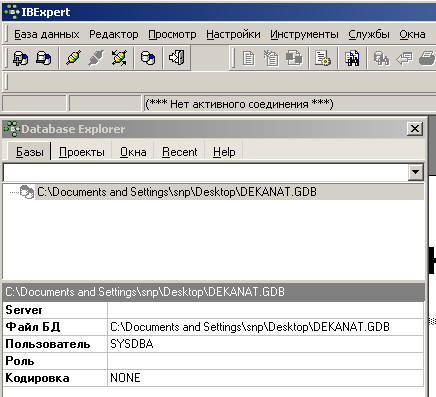Open the Окна menu in main menu bar

pos(412,34)
